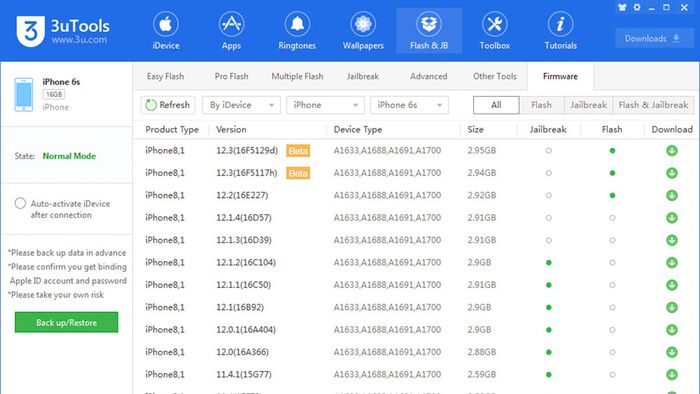This screenshot has width=700, height=394.
Task: Open the Flash & JB section
Action: point(429,31)
